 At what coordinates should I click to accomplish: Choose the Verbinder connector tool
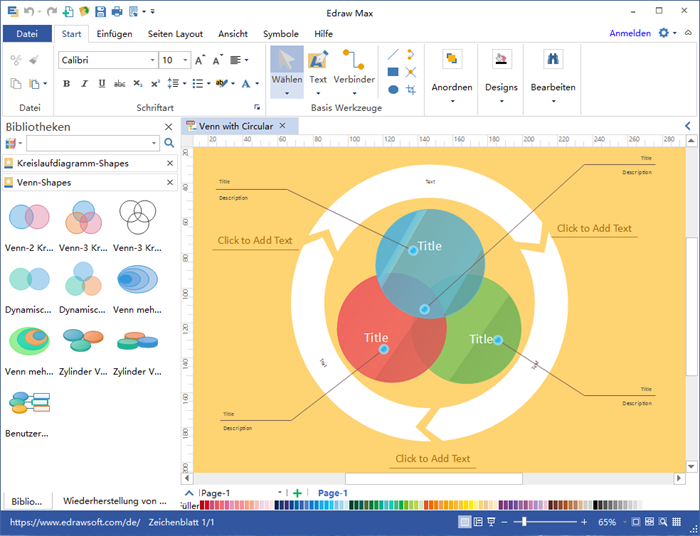[x=354, y=66]
